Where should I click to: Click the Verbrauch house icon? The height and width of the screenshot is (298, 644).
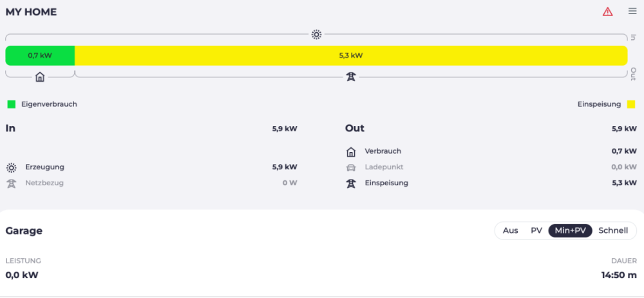351,152
